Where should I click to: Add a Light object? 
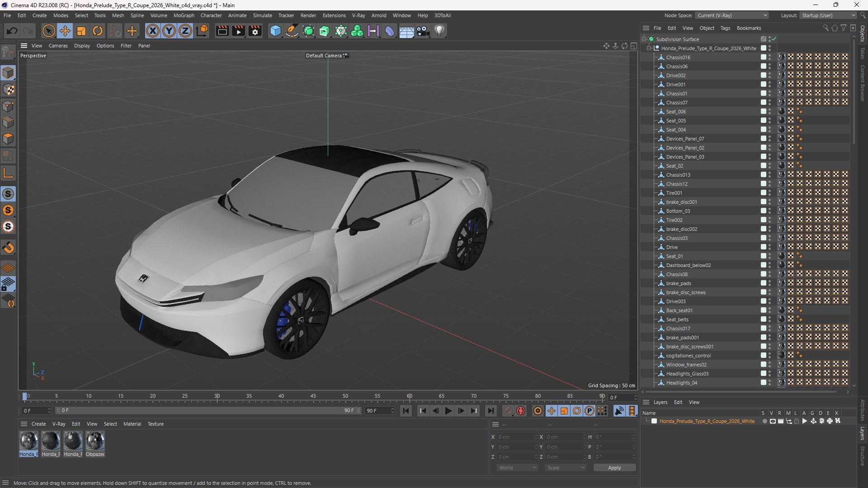[x=439, y=31]
